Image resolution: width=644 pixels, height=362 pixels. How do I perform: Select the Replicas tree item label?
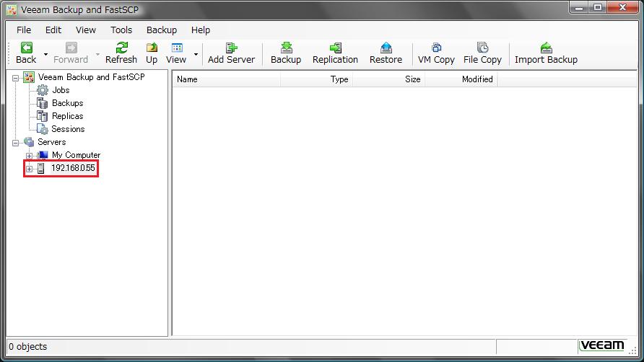[68, 116]
